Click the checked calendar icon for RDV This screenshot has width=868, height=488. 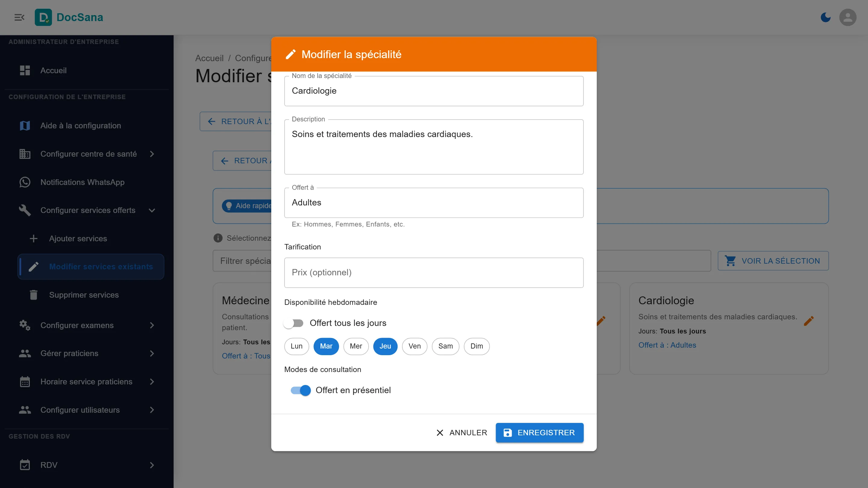click(25, 465)
